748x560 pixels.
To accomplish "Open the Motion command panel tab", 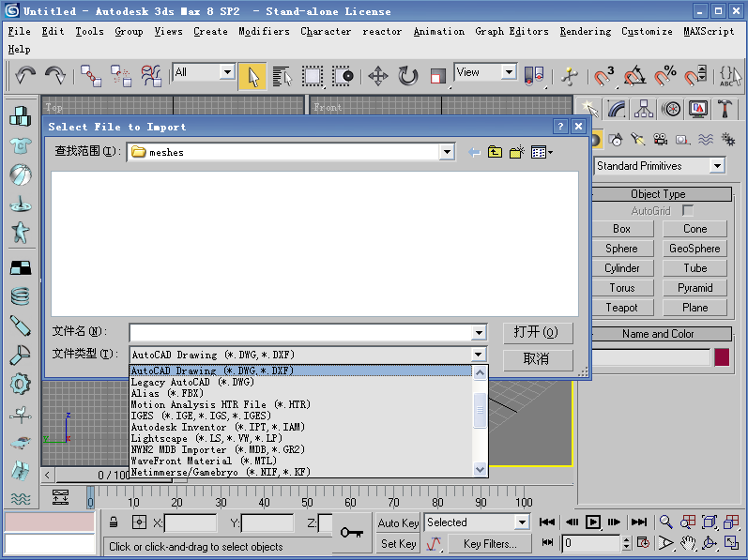I will [671, 109].
